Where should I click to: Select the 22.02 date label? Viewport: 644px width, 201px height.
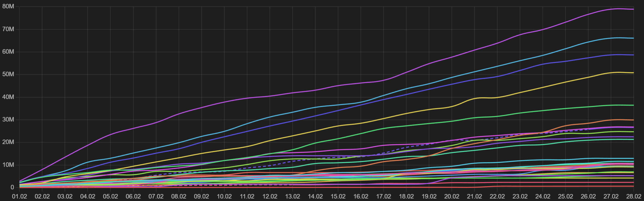point(497,196)
